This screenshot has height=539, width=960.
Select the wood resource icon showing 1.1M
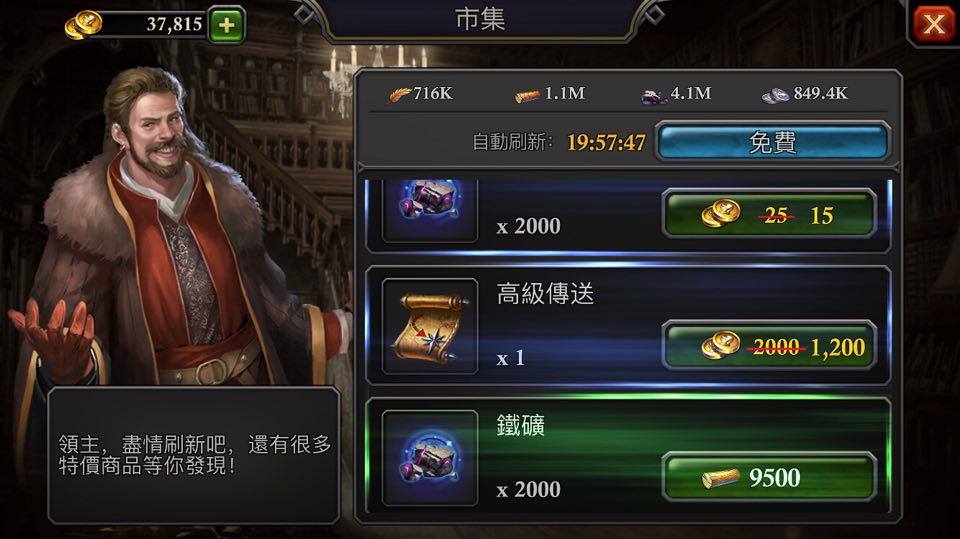coord(527,96)
